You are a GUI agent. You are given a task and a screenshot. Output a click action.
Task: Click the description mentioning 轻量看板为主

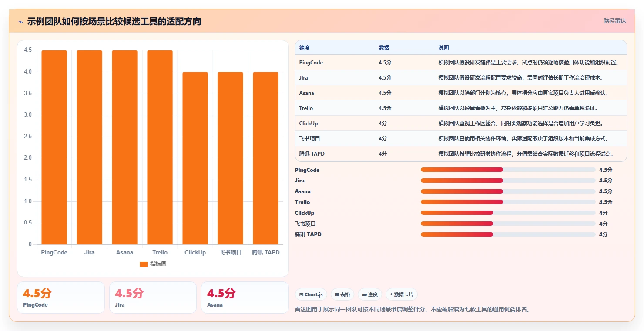pyautogui.click(x=520, y=108)
